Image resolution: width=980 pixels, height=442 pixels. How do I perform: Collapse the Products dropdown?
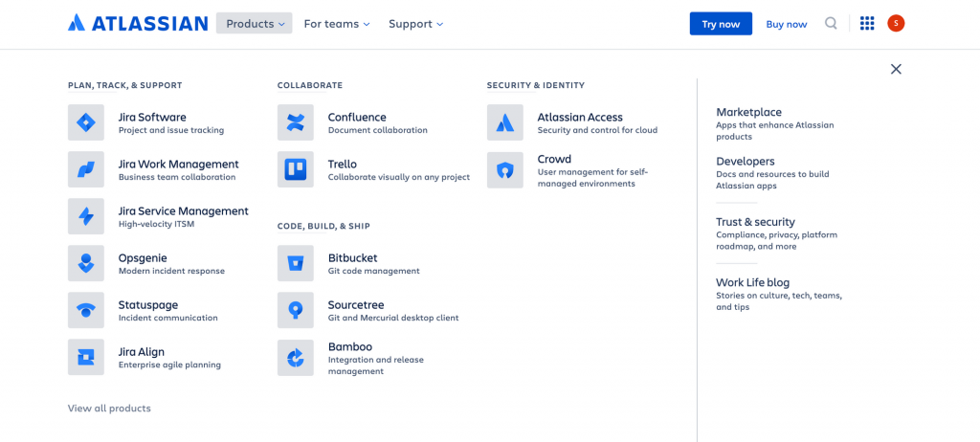255,24
